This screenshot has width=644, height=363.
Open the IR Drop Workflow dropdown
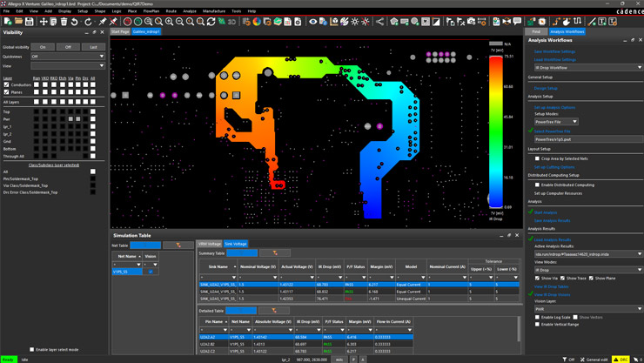click(587, 67)
